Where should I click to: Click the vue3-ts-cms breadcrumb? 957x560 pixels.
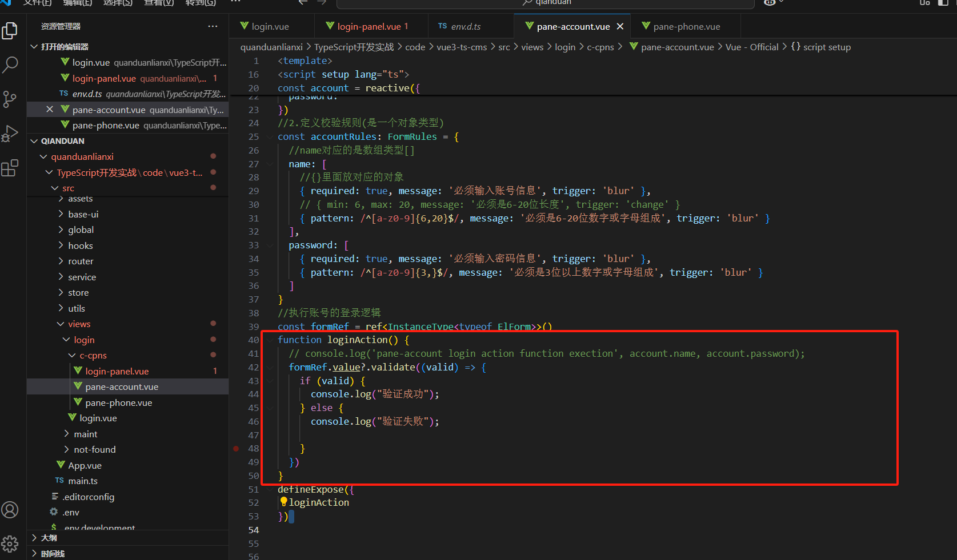pos(462,47)
